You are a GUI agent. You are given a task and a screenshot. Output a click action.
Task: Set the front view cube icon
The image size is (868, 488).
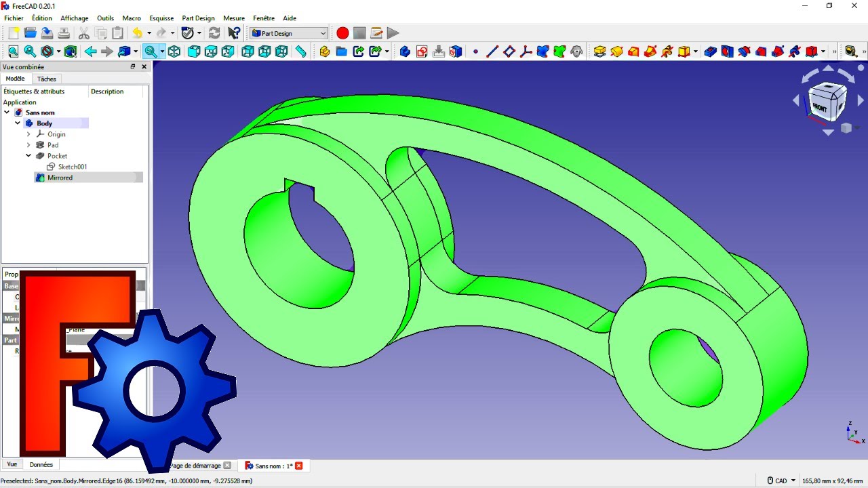[x=194, y=52]
